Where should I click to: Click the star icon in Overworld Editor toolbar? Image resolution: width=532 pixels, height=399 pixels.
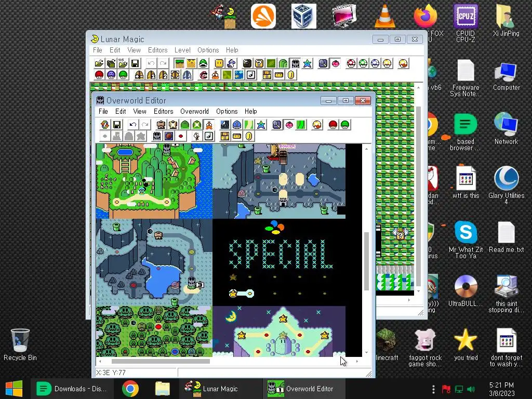pyautogui.click(x=261, y=125)
